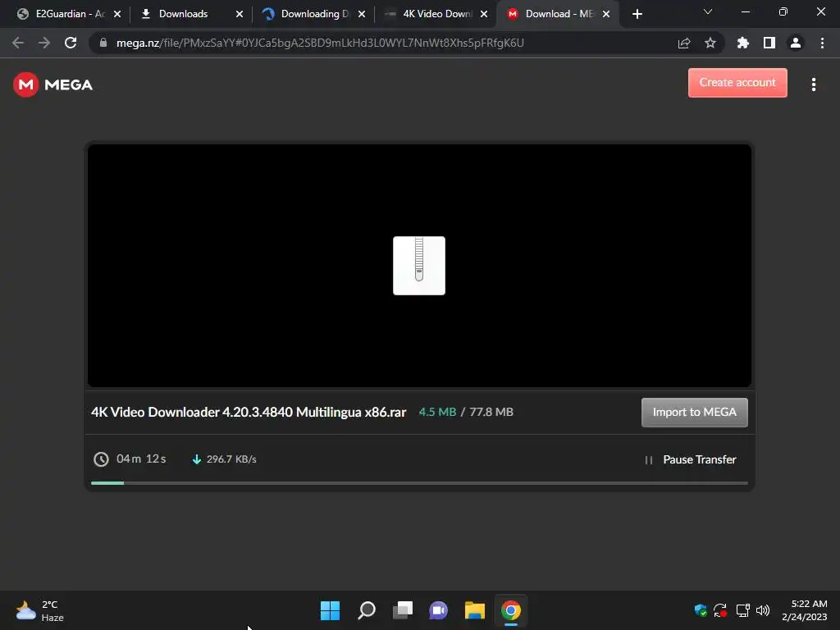The image size is (840, 630).
Task: Click the Windows Security tray icon
Action: click(700, 610)
